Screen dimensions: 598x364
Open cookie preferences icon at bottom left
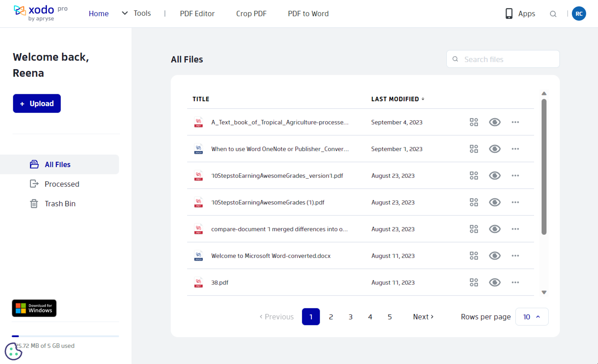coord(13,352)
